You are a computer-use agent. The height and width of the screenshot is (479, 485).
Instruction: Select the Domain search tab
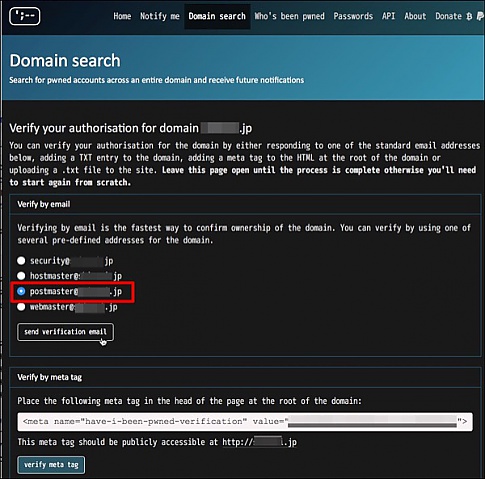point(217,16)
